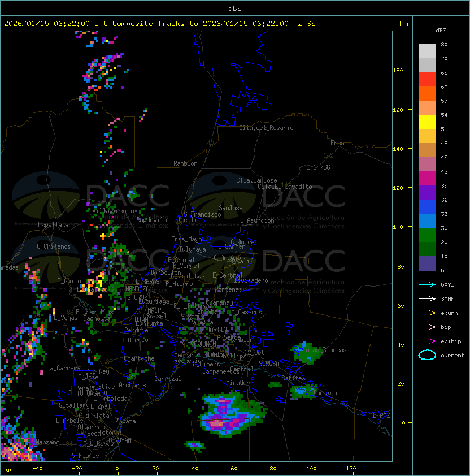Image resolution: width=470 pixels, height=476 pixels.
Task: Click the 'Catitas' map label
Action: point(293,378)
